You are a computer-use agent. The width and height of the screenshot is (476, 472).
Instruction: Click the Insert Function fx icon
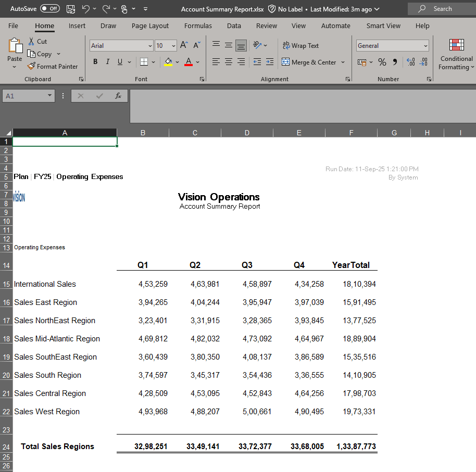coord(118,96)
